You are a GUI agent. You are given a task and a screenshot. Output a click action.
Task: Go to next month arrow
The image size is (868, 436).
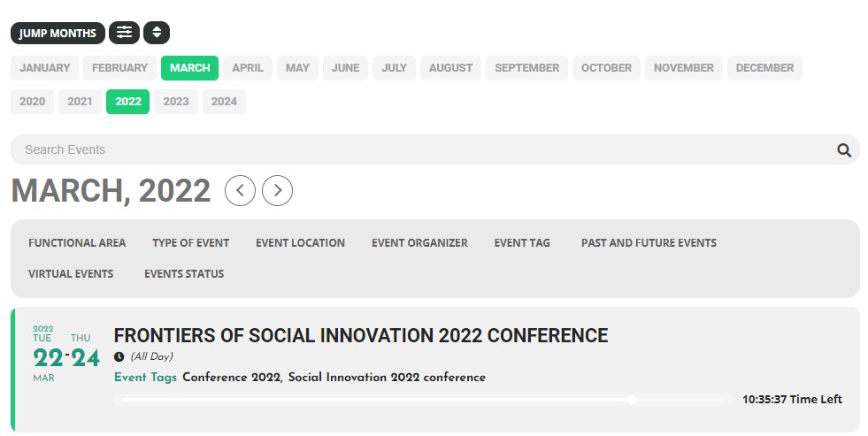click(x=277, y=190)
